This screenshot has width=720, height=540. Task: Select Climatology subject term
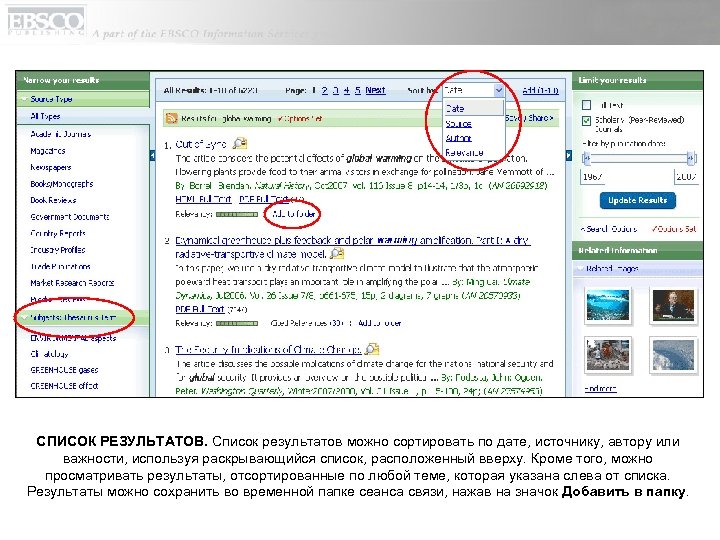coord(50,354)
